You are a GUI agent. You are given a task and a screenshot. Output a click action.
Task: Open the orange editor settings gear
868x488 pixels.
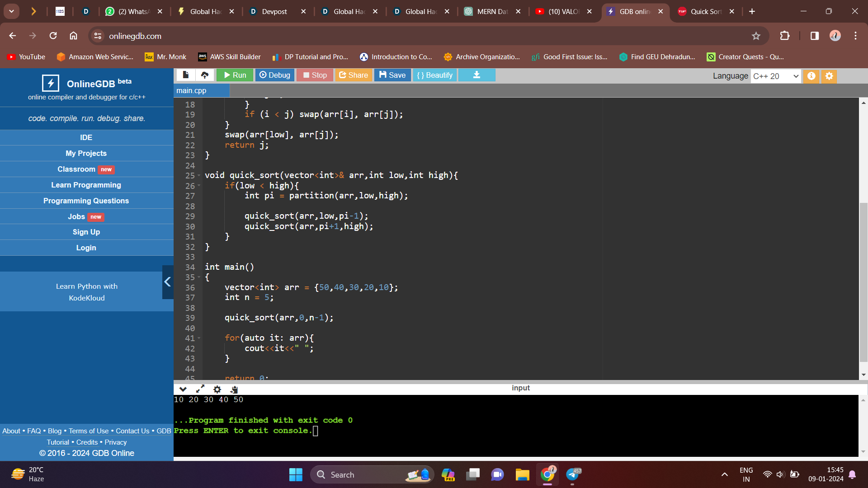pos(829,76)
